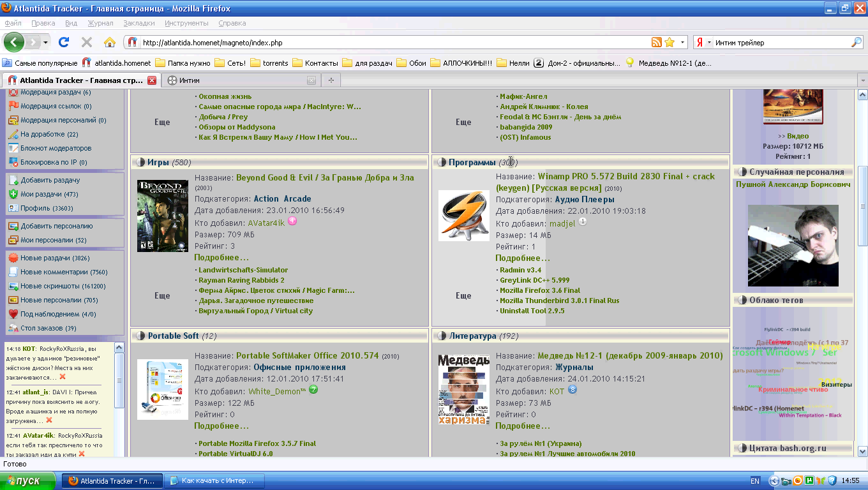Viewport: 868px width, 490px height.
Task: Open the 'Мои раздачи' green plus icon
Action: (x=13, y=194)
